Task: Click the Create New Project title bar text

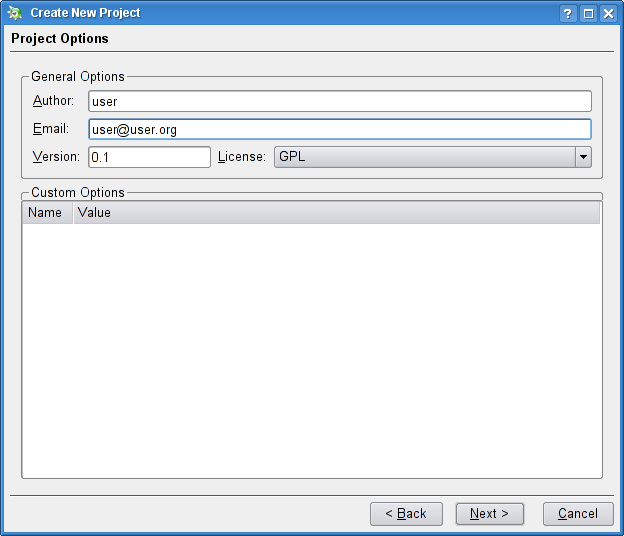Action: (x=85, y=13)
